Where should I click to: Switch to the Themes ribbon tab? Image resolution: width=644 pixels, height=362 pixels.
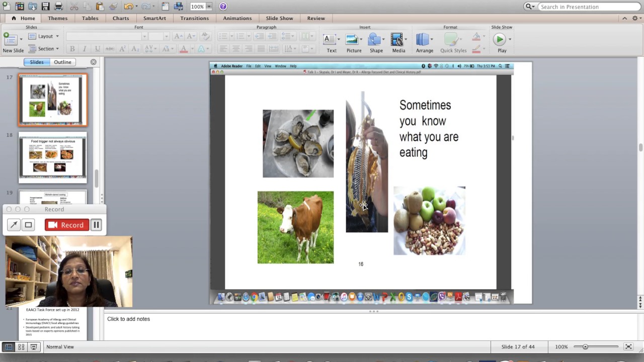[x=57, y=18]
